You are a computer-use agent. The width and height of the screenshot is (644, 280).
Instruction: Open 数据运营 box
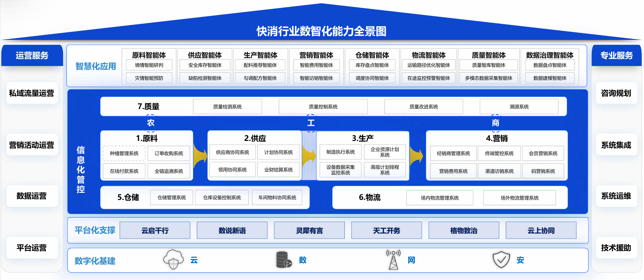point(32,196)
